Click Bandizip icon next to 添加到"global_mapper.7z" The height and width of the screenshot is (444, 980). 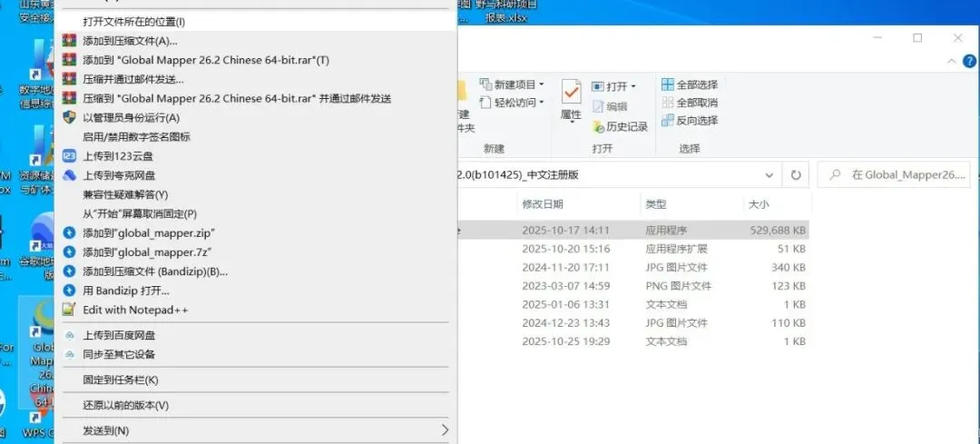69,252
